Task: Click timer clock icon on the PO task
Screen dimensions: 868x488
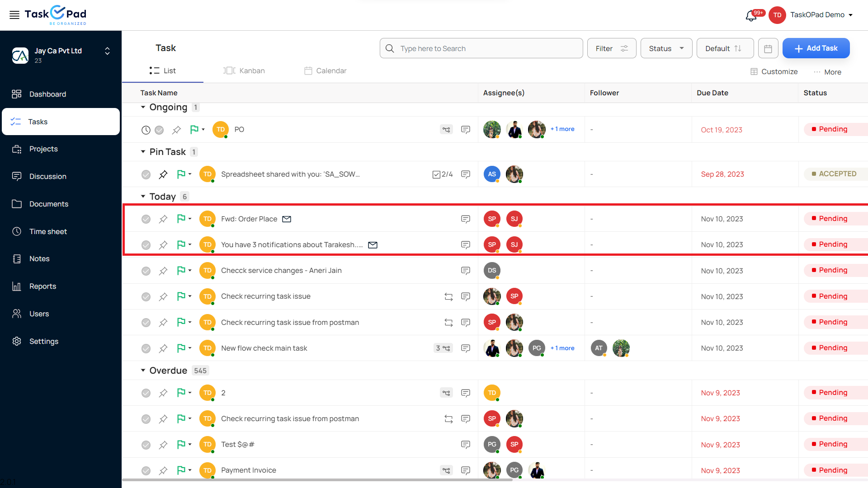Action: point(146,130)
